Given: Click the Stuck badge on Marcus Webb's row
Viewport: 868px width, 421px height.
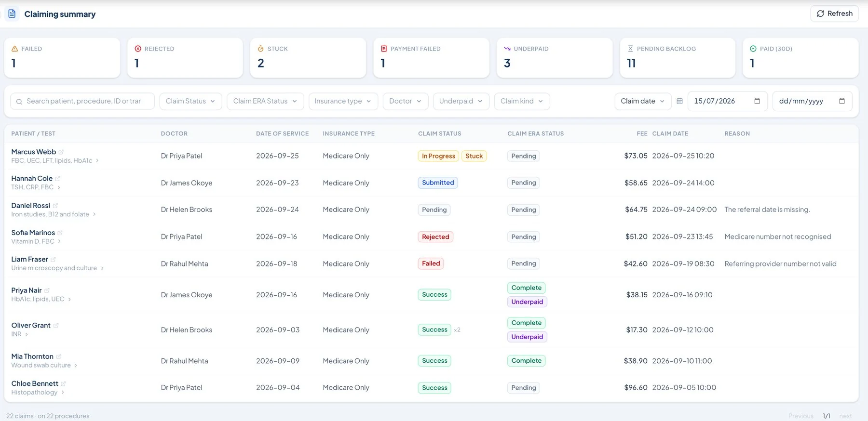Looking at the screenshot, I should click(x=474, y=156).
